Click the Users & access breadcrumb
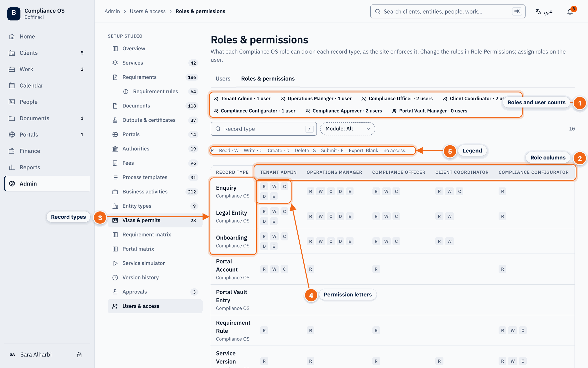 coord(148,11)
